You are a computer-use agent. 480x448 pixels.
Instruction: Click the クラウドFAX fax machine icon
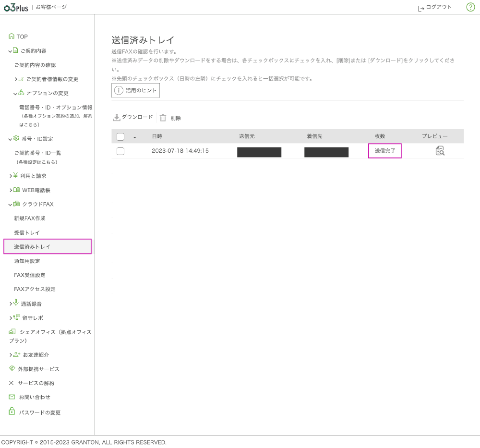16,204
